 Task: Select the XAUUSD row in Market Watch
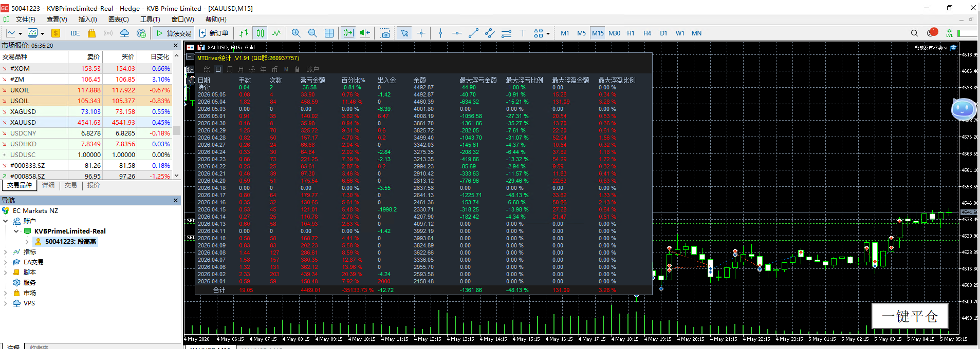pos(86,123)
